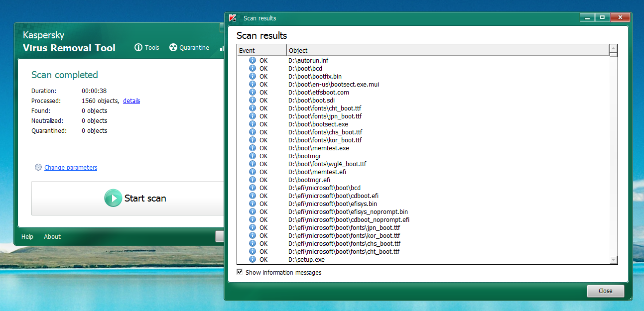Select row D:\boot\en-us\bootsect.exe.mui

click(x=423, y=84)
